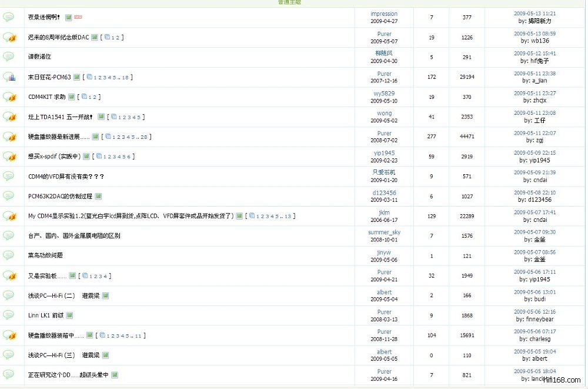Open last post dated 2009-05-13 11:21

[x=534, y=14]
